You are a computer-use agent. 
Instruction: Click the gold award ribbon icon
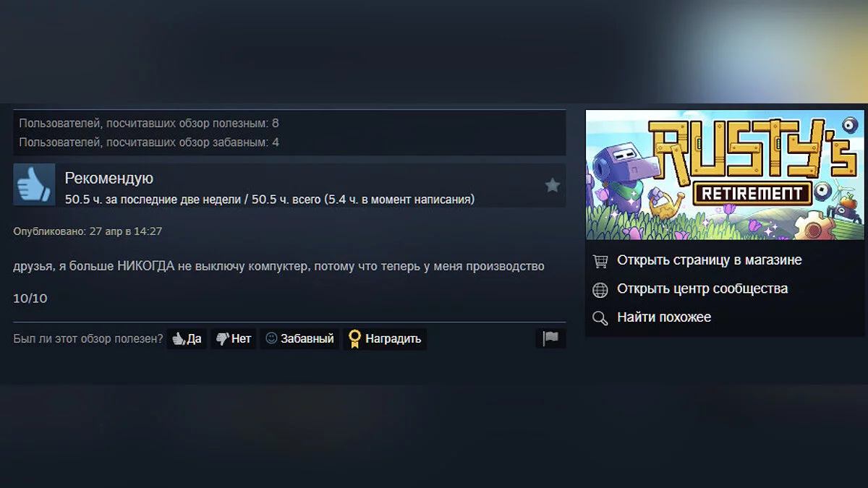(x=354, y=339)
